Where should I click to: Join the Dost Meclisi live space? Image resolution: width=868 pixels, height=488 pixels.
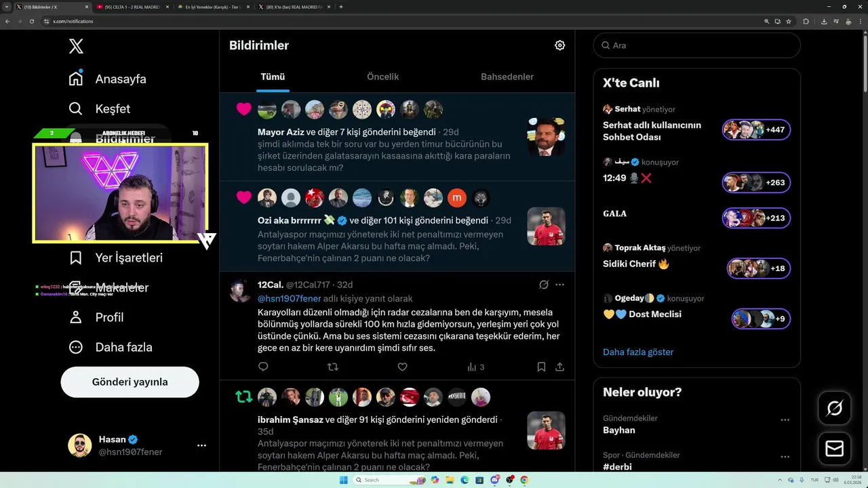tap(761, 319)
